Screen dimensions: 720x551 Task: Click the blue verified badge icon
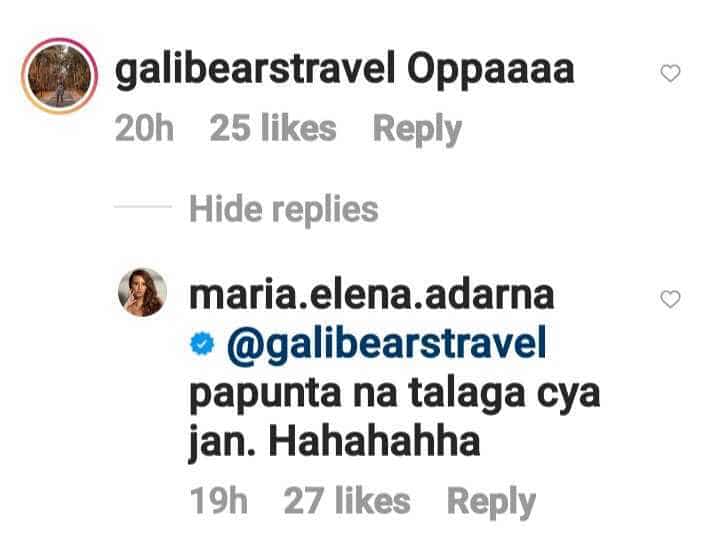click(202, 344)
